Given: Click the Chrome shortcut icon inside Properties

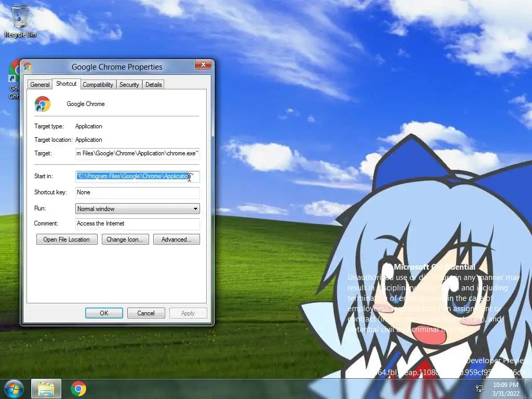Looking at the screenshot, I should (43, 104).
